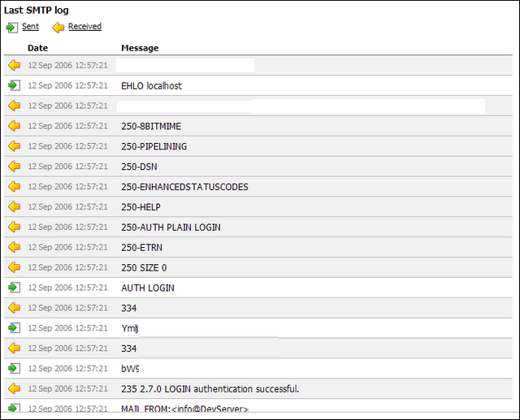Click the EHLO localhost message text

[x=151, y=85]
